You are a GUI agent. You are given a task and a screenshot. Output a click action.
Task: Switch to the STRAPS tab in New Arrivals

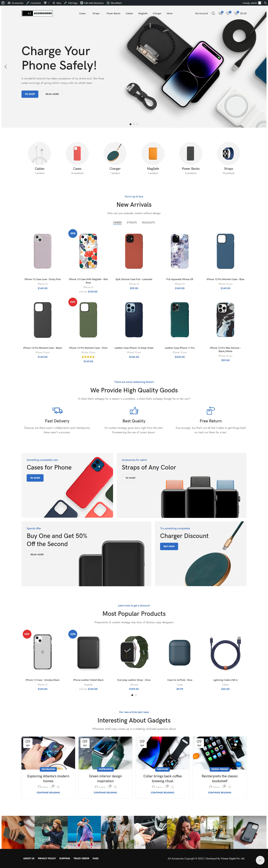click(x=132, y=222)
